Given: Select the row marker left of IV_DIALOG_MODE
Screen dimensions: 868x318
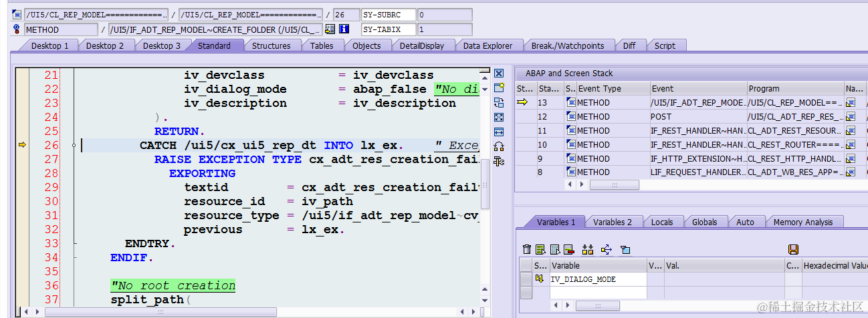Looking at the screenshot, I should point(526,279).
